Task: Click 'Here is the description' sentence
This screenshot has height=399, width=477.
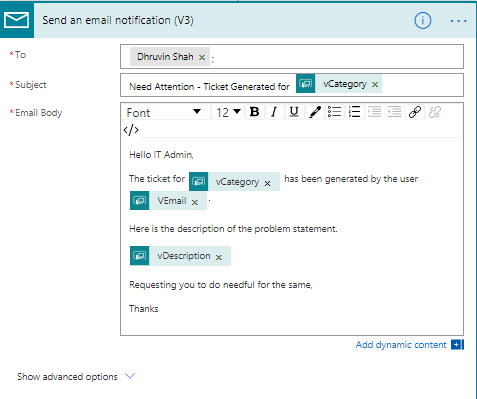Action: pos(233,229)
